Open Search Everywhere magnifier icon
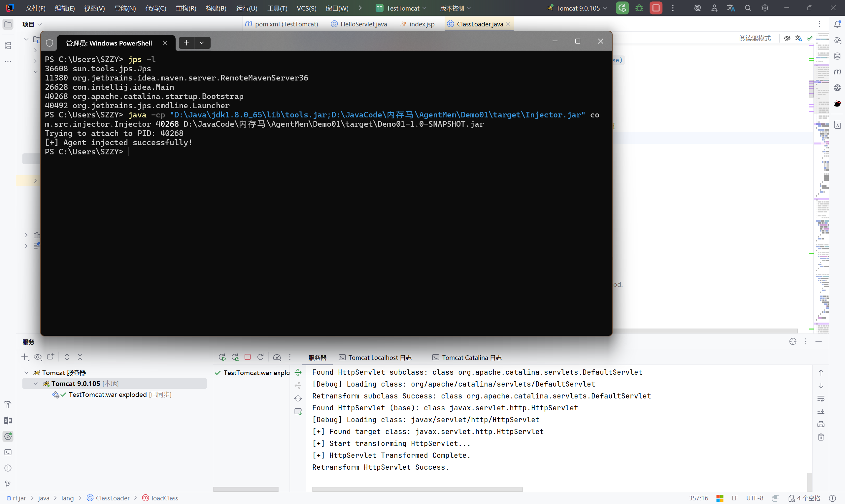Screen dimensions: 845x504 coord(748,8)
